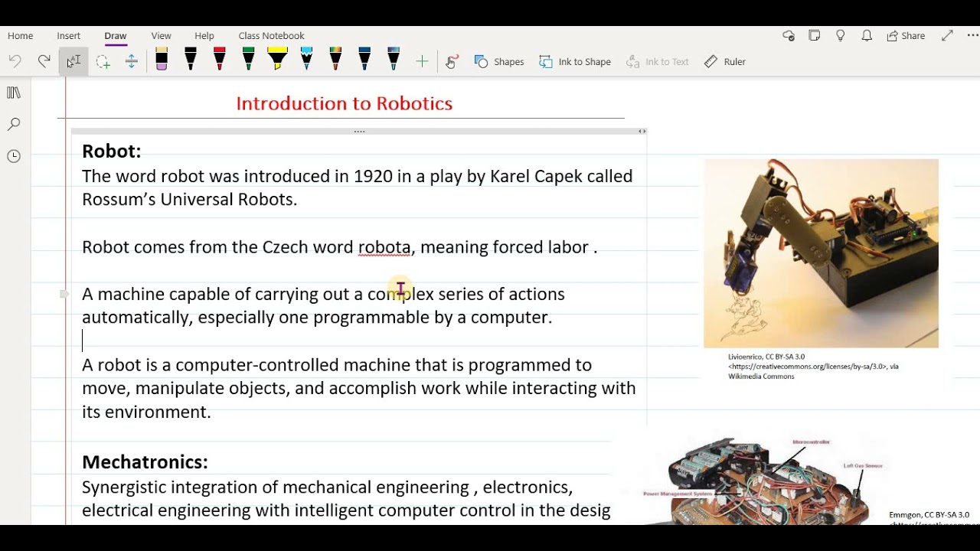Image resolution: width=980 pixels, height=551 pixels.
Task: Click the Redo arrow
Action: [x=44, y=61]
